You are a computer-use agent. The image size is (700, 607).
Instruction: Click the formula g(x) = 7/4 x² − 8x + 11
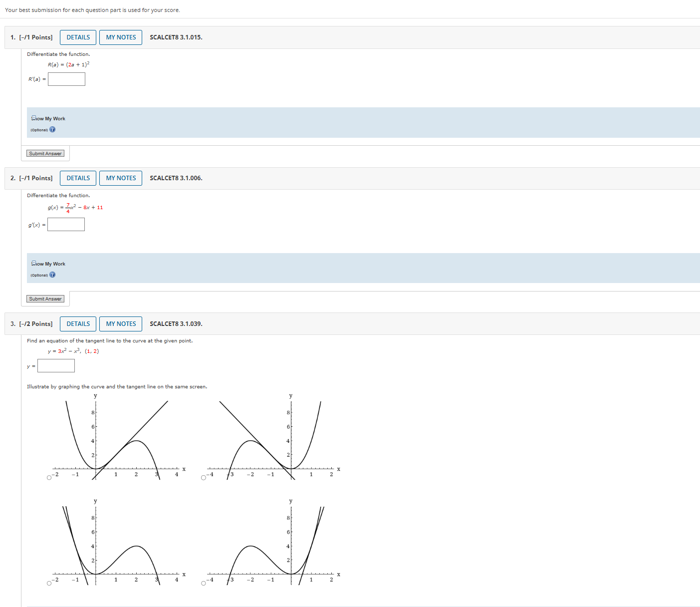[x=75, y=208]
